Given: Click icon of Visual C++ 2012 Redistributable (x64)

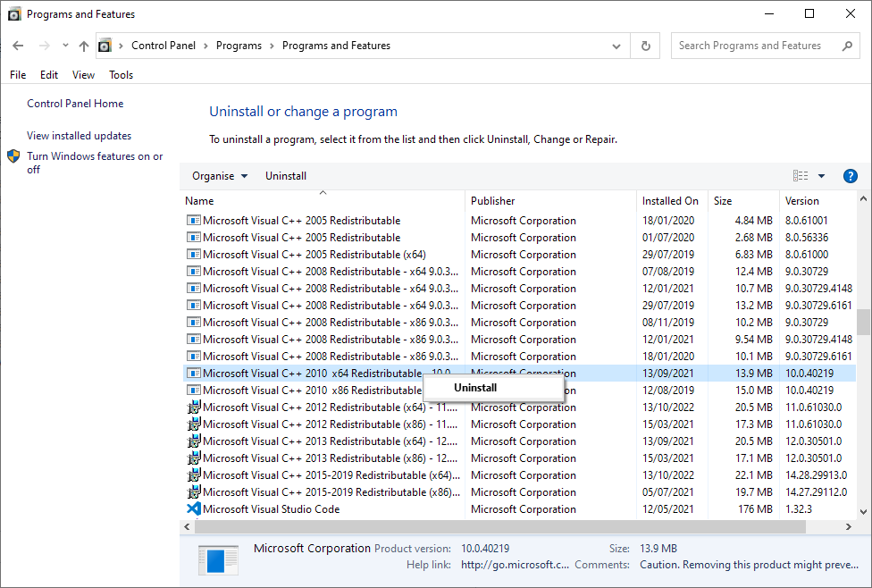Looking at the screenshot, I should coord(194,407).
